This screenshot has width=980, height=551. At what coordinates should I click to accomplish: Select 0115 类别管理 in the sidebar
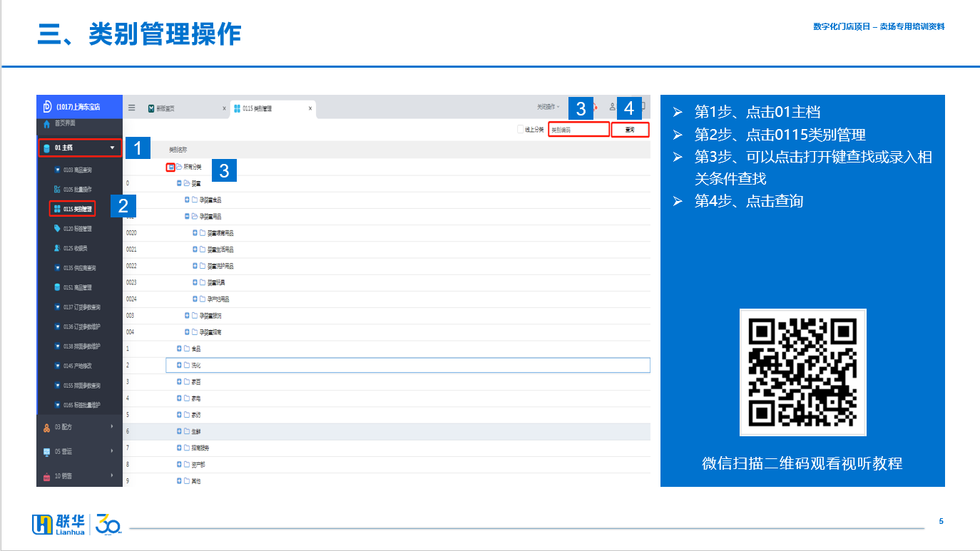click(78, 209)
